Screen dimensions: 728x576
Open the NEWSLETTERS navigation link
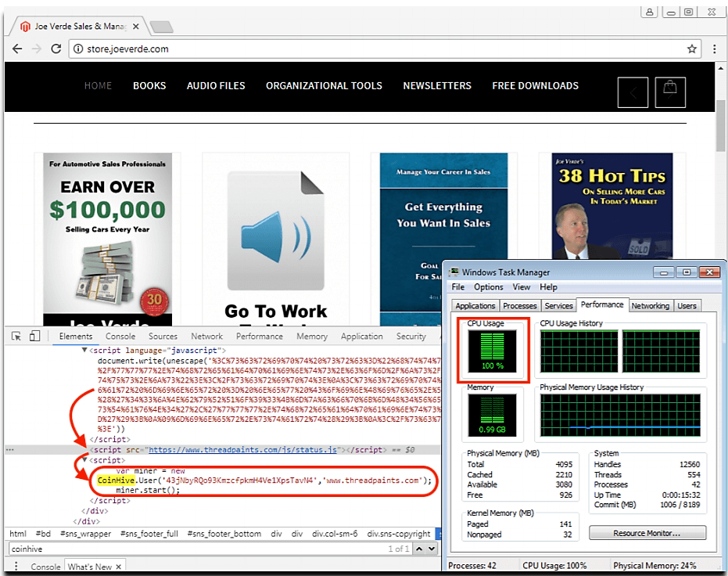point(437,86)
